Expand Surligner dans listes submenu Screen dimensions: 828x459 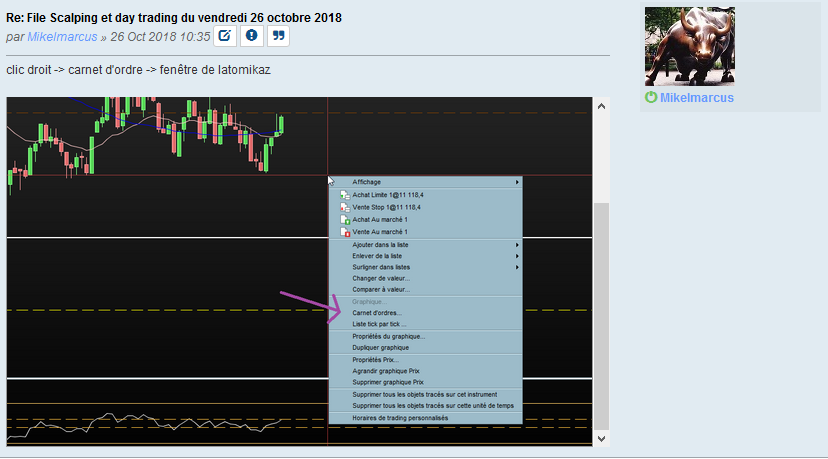pyautogui.click(x=426, y=267)
